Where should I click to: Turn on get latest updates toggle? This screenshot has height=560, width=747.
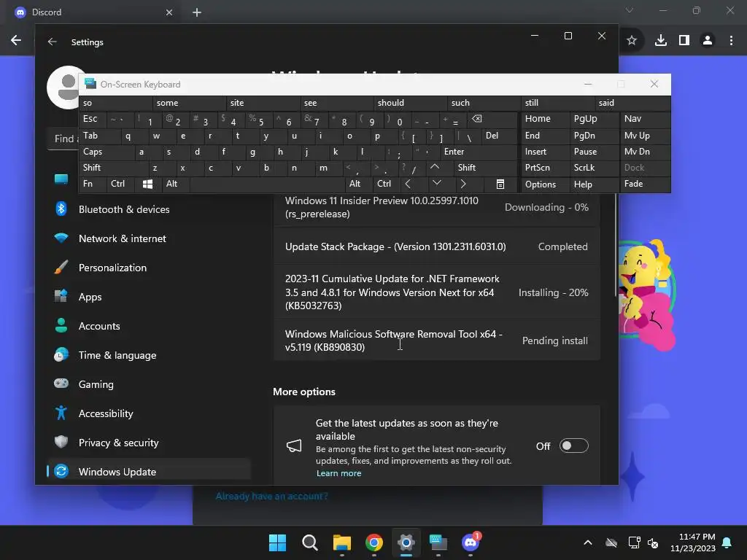pyautogui.click(x=573, y=446)
